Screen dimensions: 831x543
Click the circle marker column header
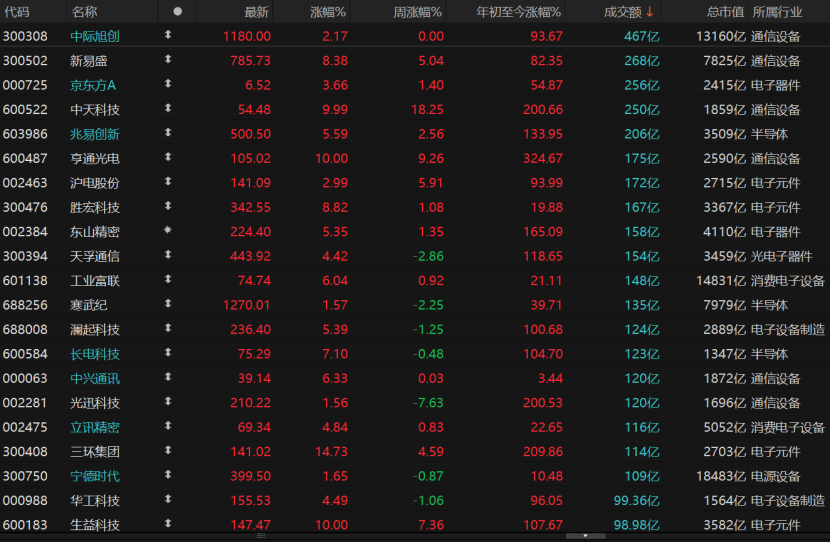tap(178, 11)
